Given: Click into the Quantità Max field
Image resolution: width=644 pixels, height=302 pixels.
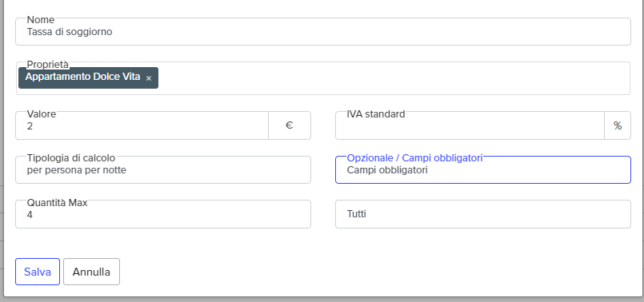Looking at the screenshot, I should (x=163, y=214).
